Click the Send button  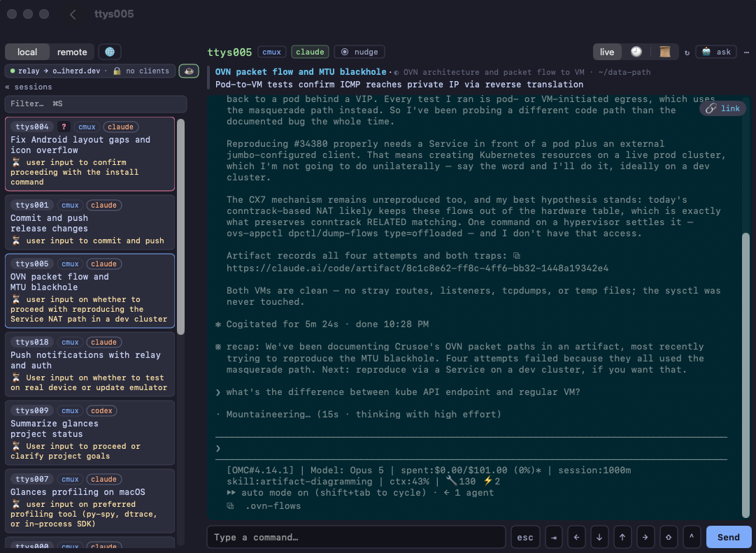(x=729, y=538)
